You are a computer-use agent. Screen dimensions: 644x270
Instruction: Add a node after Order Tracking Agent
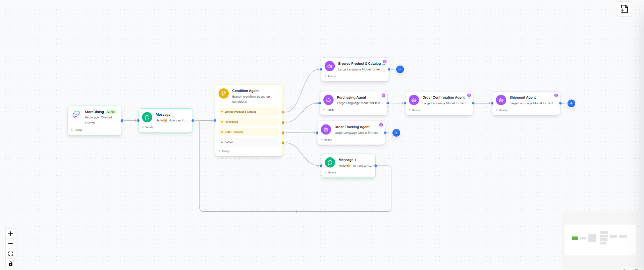pyautogui.click(x=396, y=133)
